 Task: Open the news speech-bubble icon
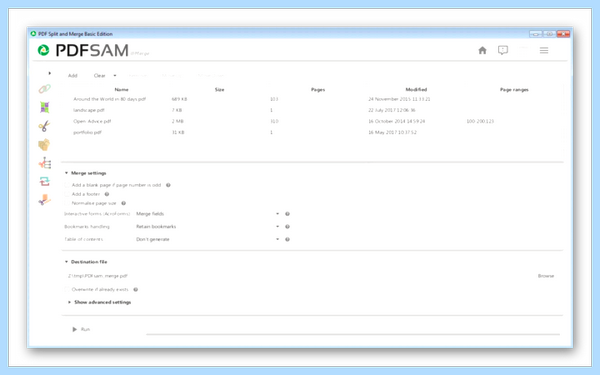[x=503, y=50]
